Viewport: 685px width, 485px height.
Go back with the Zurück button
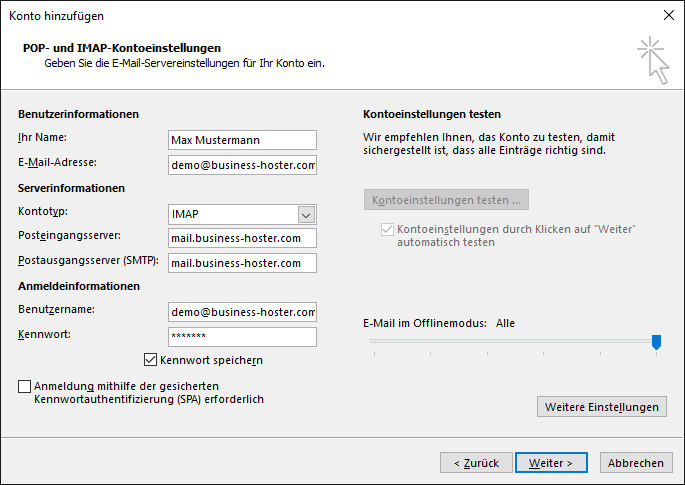(x=476, y=463)
